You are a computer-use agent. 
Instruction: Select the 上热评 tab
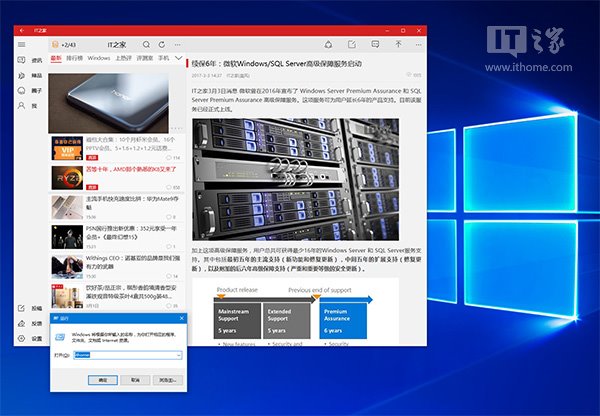pyautogui.click(x=123, y=58)
